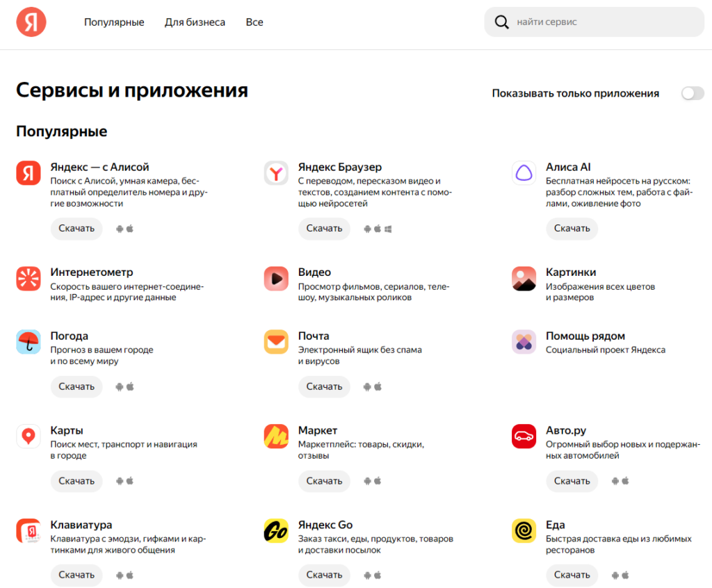The width and height of the screenshot is (712, 588).
Task: Open the Еда delivery icon
Action: [524, 530]
